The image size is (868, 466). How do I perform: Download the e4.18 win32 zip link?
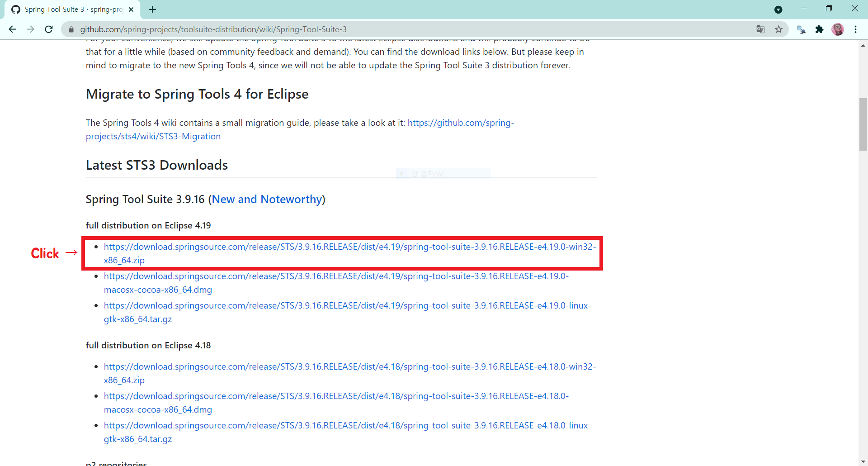click(x=350, y=373)
